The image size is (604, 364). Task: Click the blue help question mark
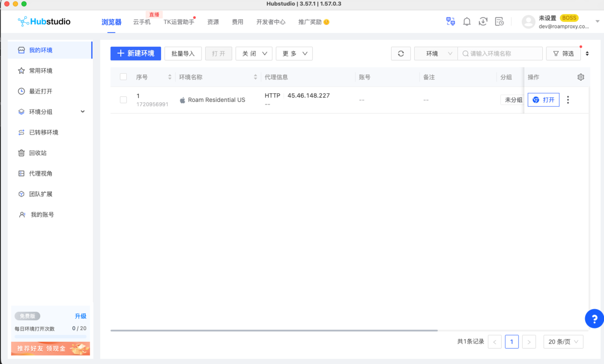pos(594,319)
